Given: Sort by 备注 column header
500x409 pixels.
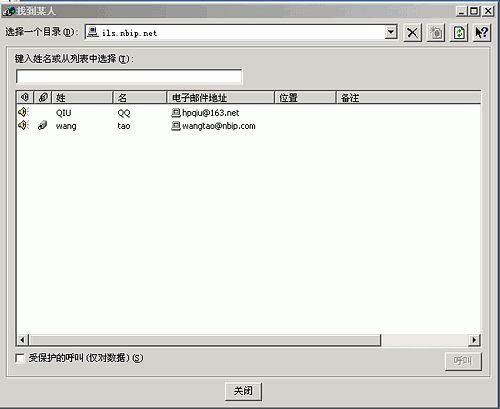Looking at the screenshot, I should (408, 97).
